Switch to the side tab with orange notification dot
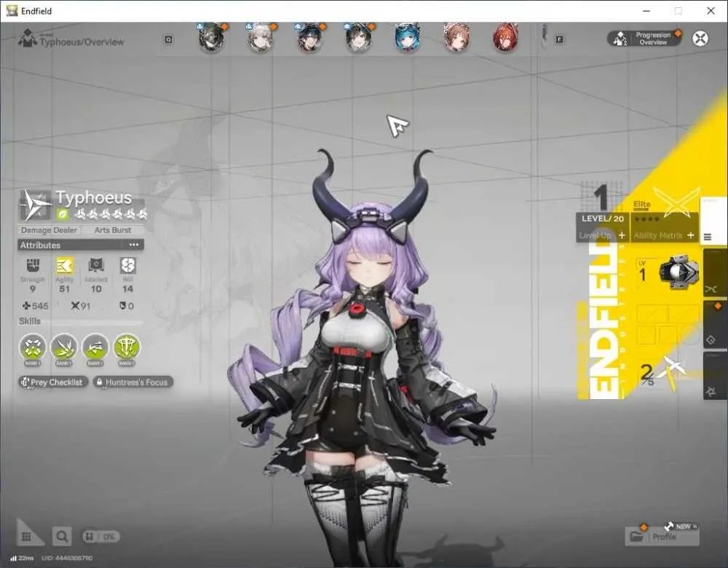The height and width of the screenshot is (568, 728). pos(715,324)
